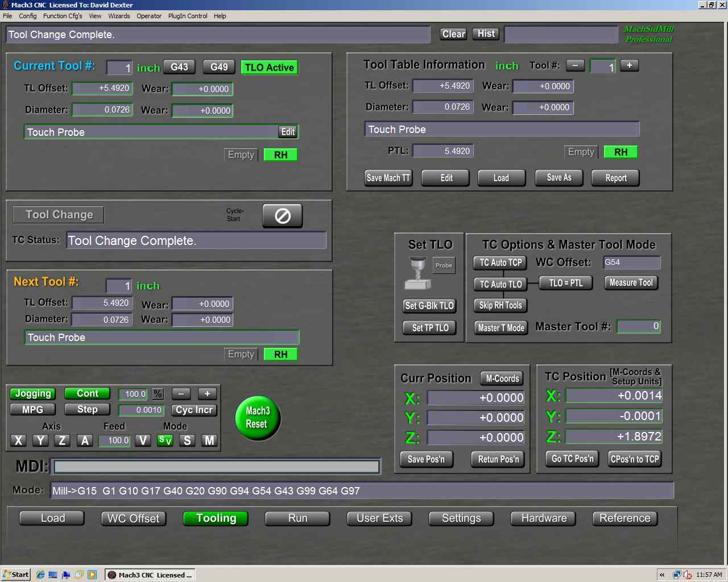
Task: Click the V mode icon in the jog panel
Action: 143,440
